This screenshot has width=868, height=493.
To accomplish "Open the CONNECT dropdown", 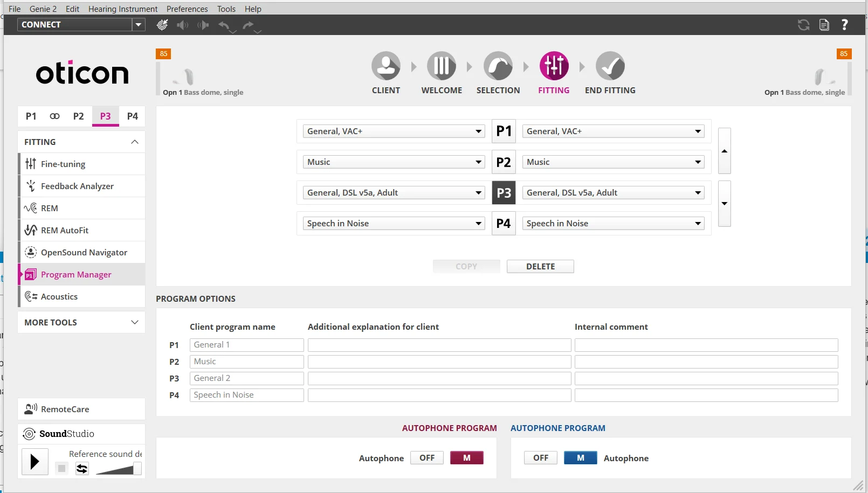I will pos(139,25).
